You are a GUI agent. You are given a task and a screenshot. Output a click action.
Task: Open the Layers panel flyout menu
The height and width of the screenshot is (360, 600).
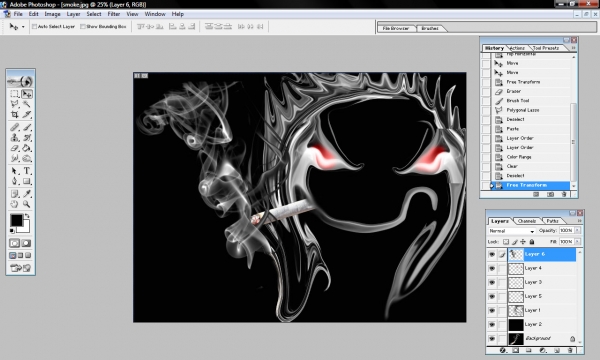pyautogui.click(x=579, y=221)
